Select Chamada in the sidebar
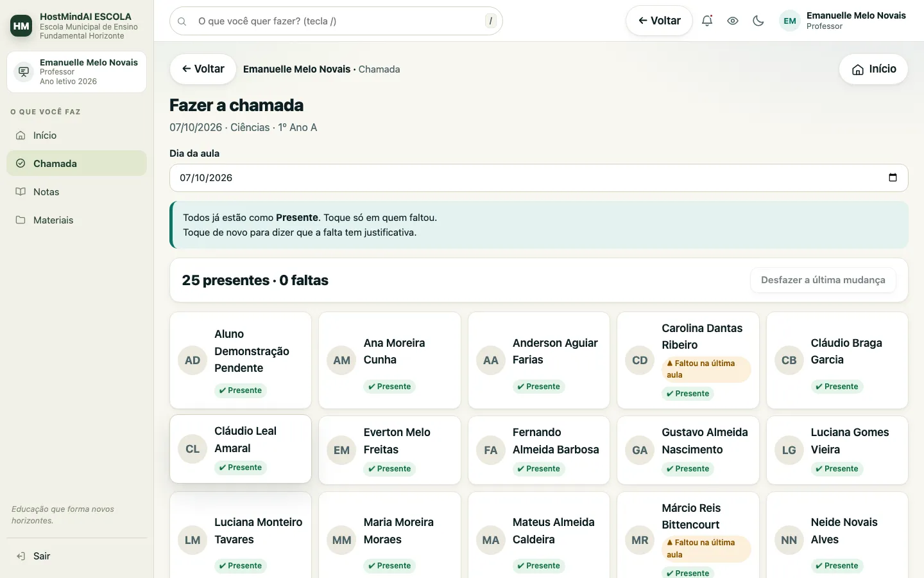 (x=76, y=164)
